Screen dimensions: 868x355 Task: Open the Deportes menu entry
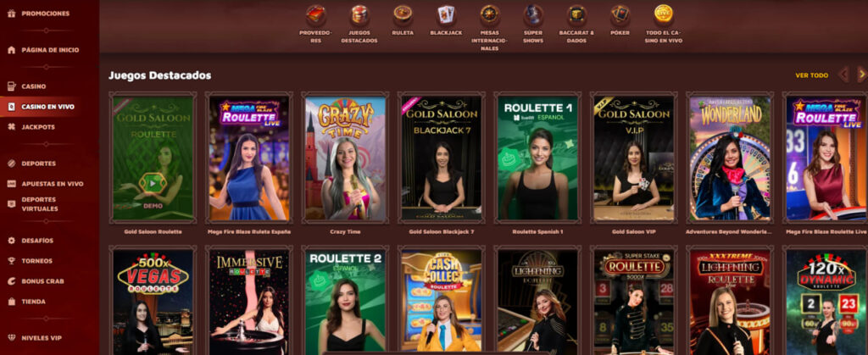(39, 164)
